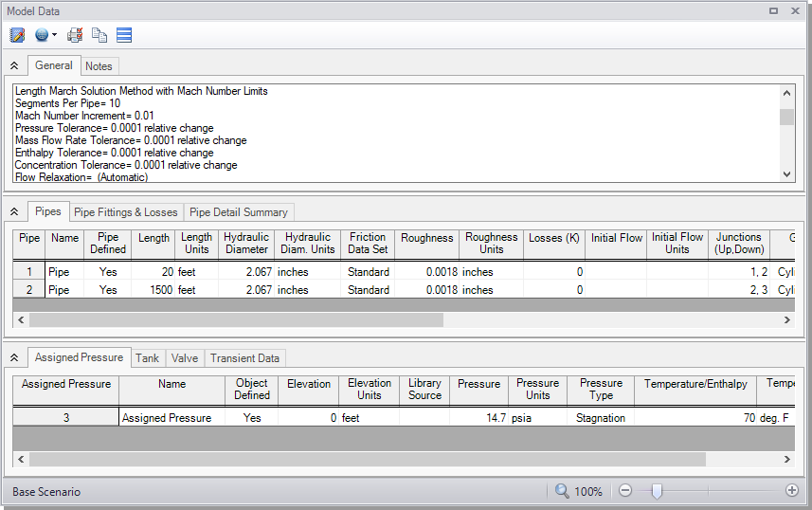
Task: Click the Hydraulic Diameter column header
Action: pyautogui.click(x=246, y=244)
